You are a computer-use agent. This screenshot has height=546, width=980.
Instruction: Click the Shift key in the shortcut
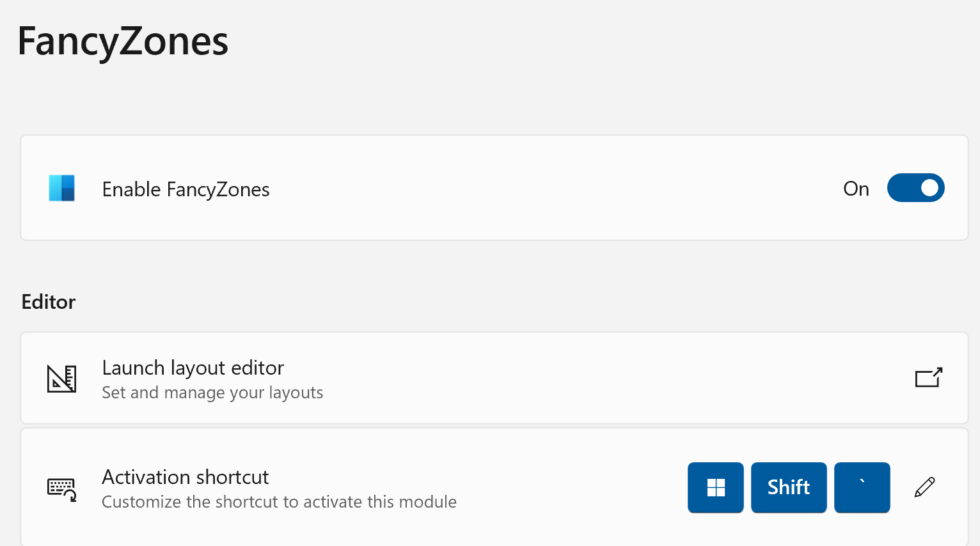(789, 488)
